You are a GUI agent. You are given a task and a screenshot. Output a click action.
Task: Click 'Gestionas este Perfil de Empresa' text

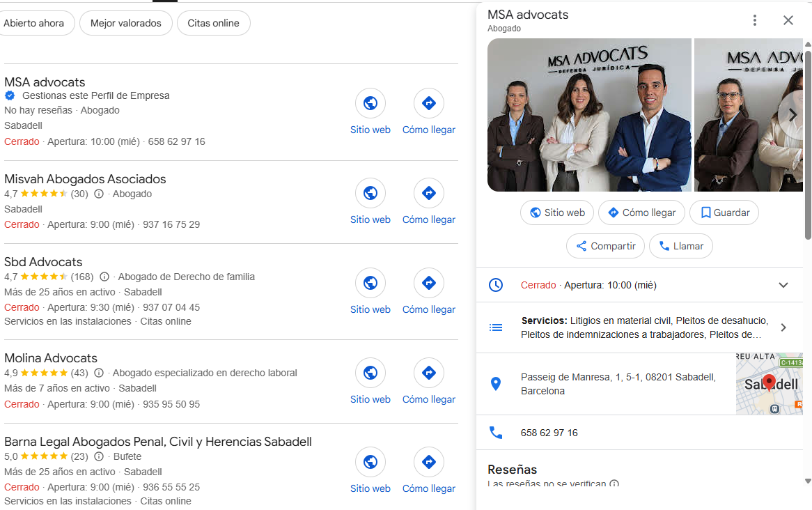pos(96,95)
